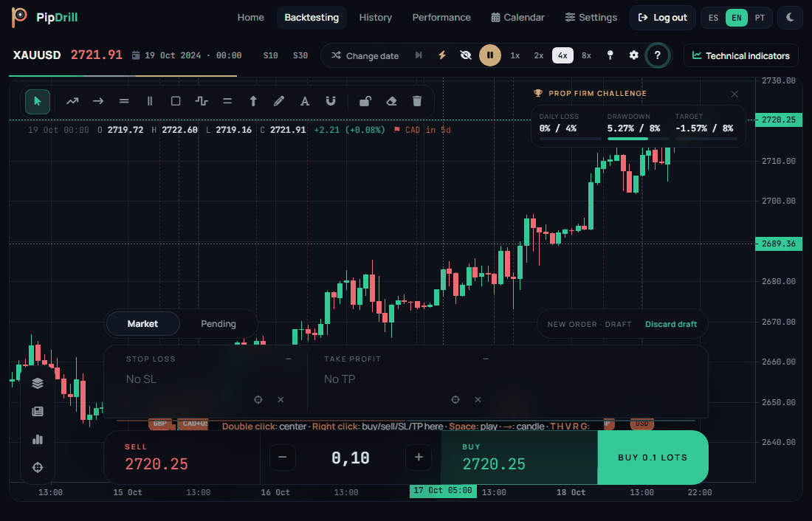Toggle the drawings lock icon
This screenshot has width=812, height=521.
click(x=365, y=101)
